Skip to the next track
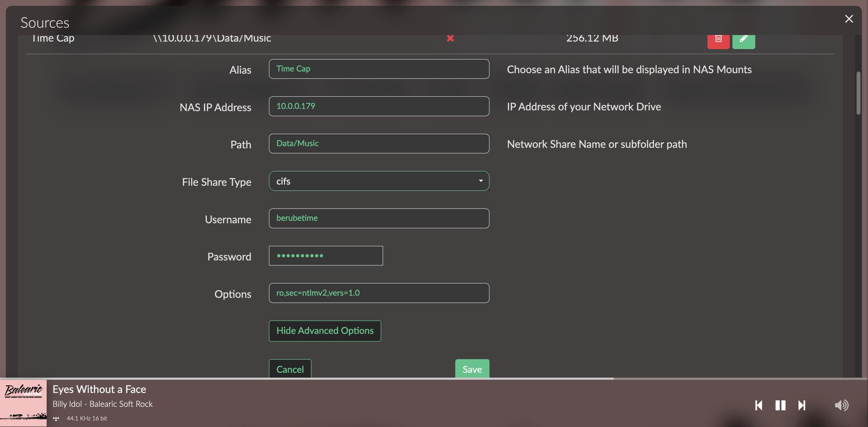Screen dimensions: 868x427 (802, 405)
